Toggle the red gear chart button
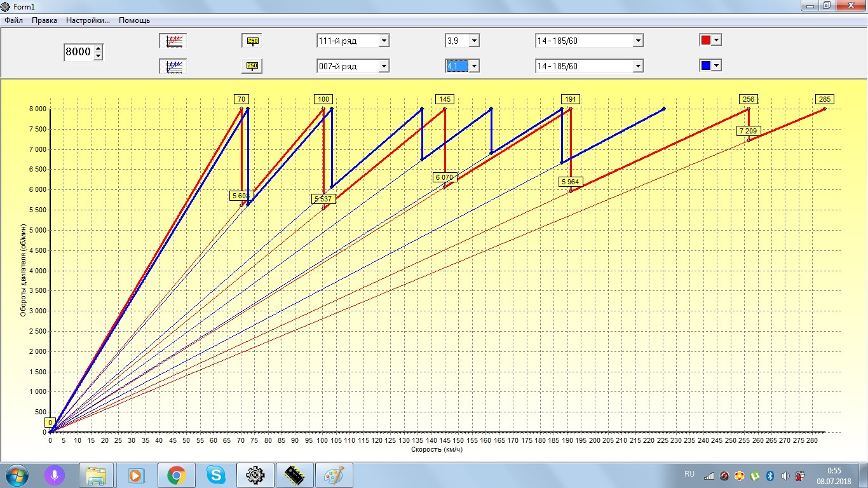868x488 pixels. click(173, 41)
